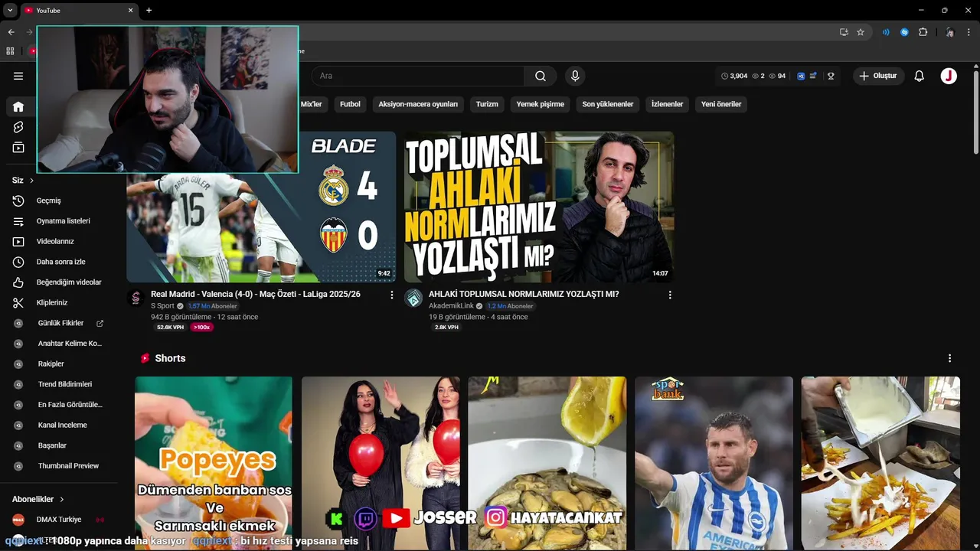Open more options for AHLAKİ TOPLUMSAL video
The image size is (980, 551).
coord(670,295)
